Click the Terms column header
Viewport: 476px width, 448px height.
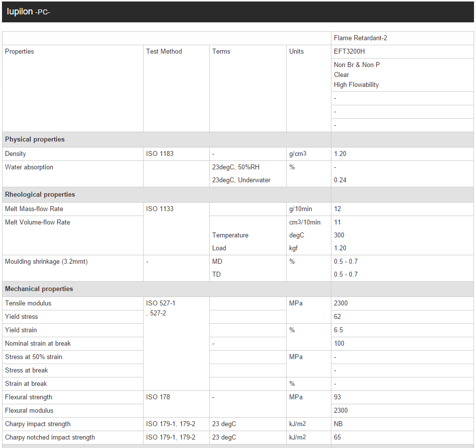[x=221, y=51]
